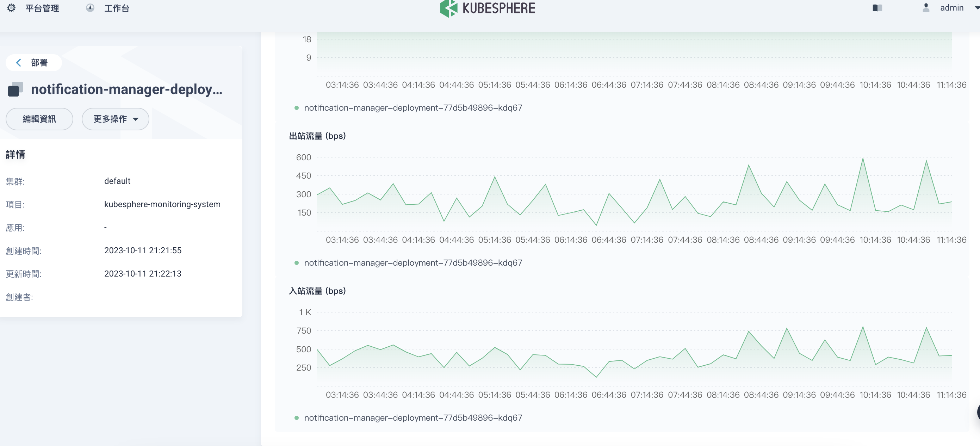
Task: Click the admin username text
Action: 951,8
